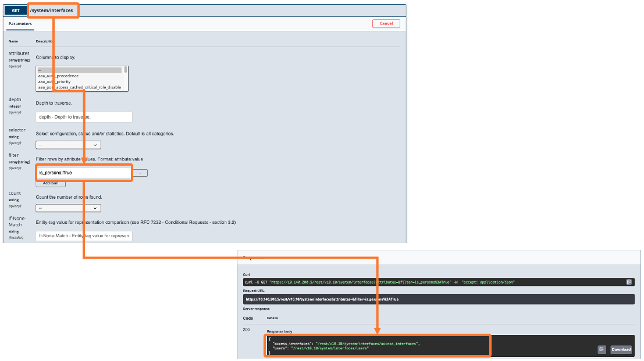
Task: Open the count dropdown
Action: click(x=68, y=208)
